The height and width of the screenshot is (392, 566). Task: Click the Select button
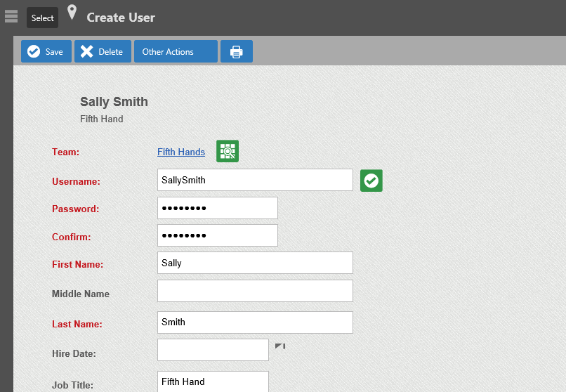tap(42, 18)
